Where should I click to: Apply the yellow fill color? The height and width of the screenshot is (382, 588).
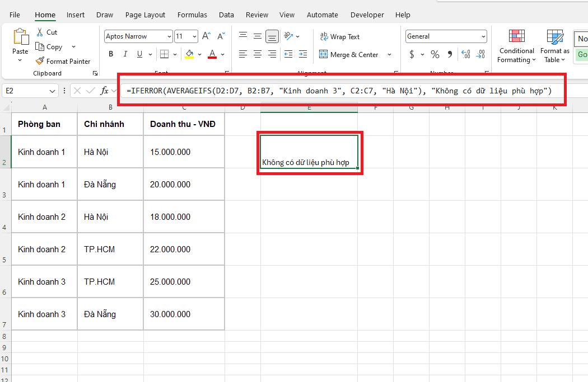click(189, 54)
